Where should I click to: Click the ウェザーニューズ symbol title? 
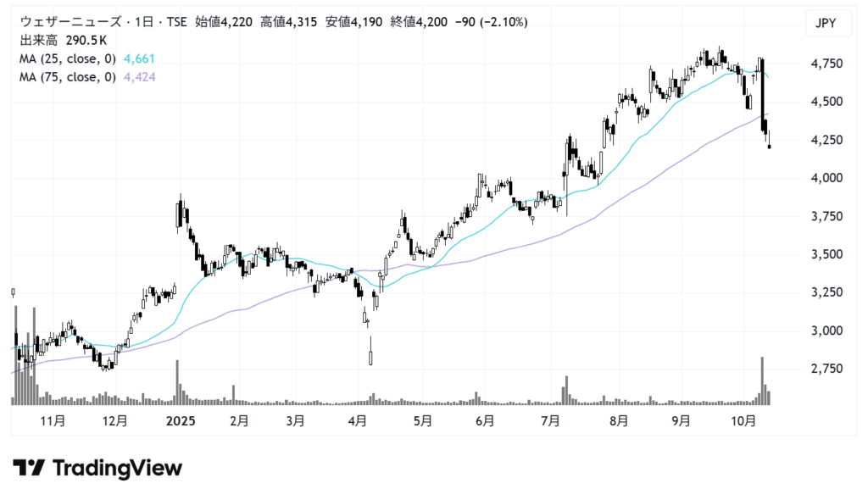click(x=58, y=22)
